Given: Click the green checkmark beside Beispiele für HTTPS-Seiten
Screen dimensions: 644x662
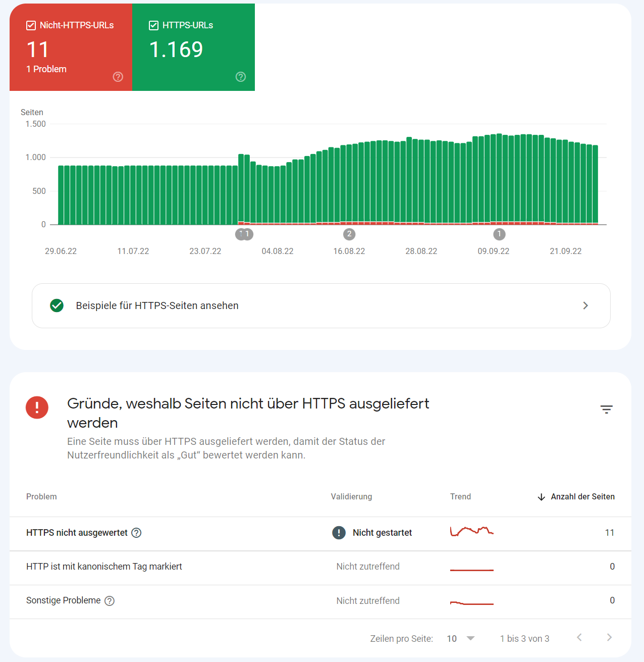Looking at the screenshot, I should tap(57, 305).
